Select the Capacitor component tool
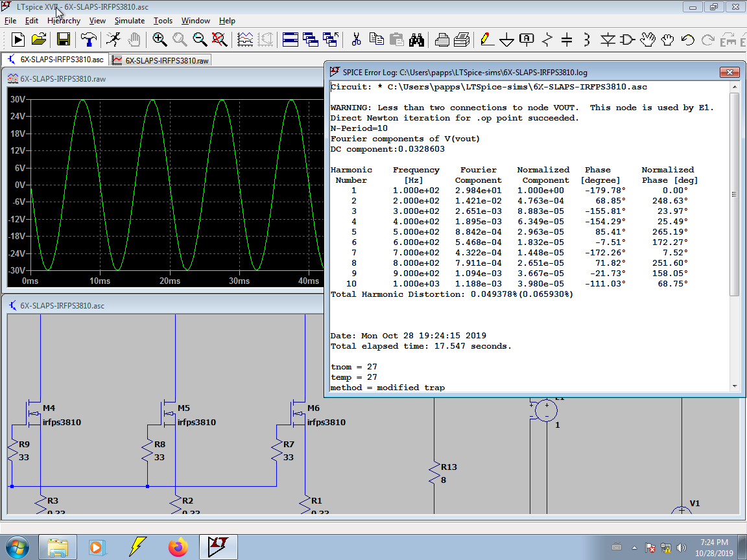This screenshot has width=747, height=560. 567,40
